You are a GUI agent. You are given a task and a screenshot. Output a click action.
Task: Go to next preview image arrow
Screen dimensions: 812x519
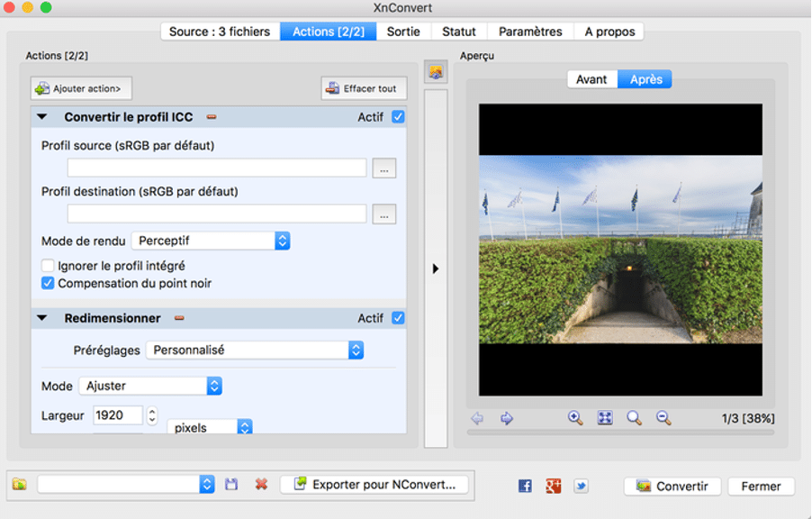click(x=507, y=418)
